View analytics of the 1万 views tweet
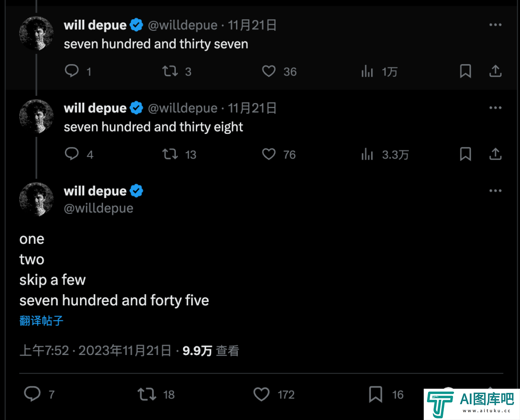520x420 pixels. pos(367,71)
